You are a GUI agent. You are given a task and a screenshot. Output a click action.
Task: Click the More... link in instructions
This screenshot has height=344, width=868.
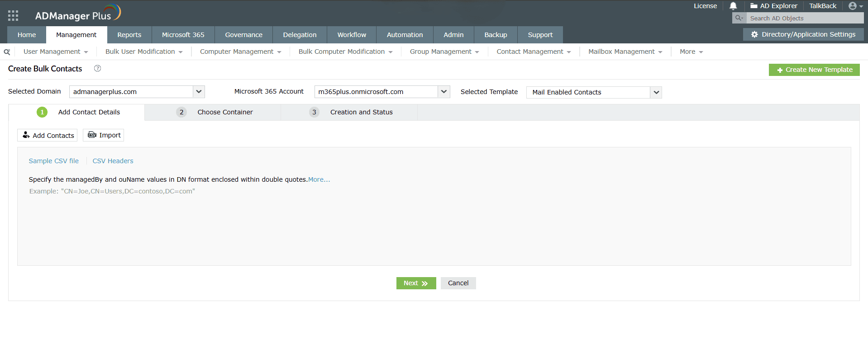(x=319, y=179)
